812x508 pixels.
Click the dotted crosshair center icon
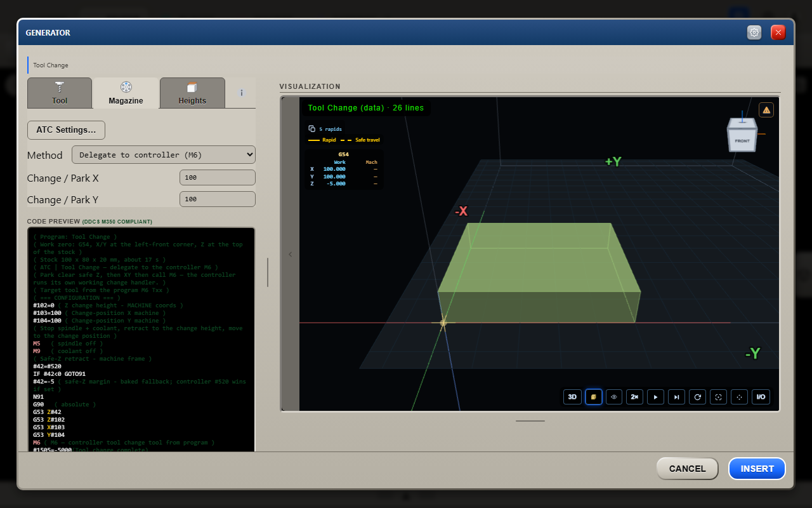coord(740,397)
